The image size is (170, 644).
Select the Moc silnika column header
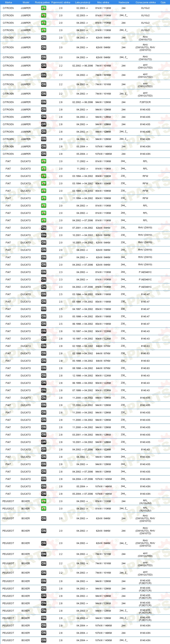(x=103, y=3)
